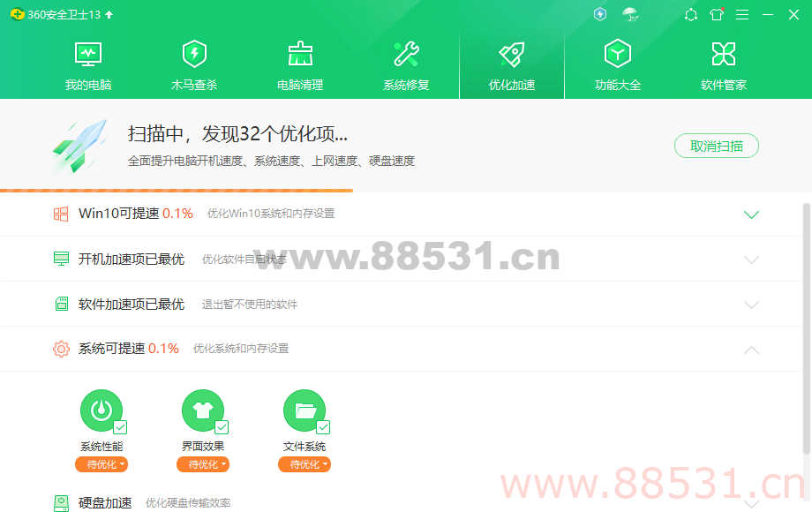This screenshot has height=512, width=812.
Task: Click the 软件加速项已最优 label
Action: click(x=131, y=304)
